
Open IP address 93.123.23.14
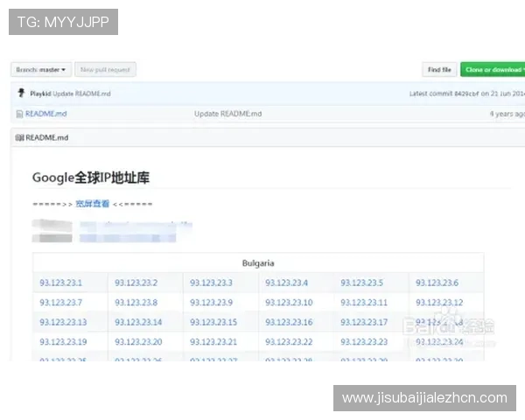138,322
